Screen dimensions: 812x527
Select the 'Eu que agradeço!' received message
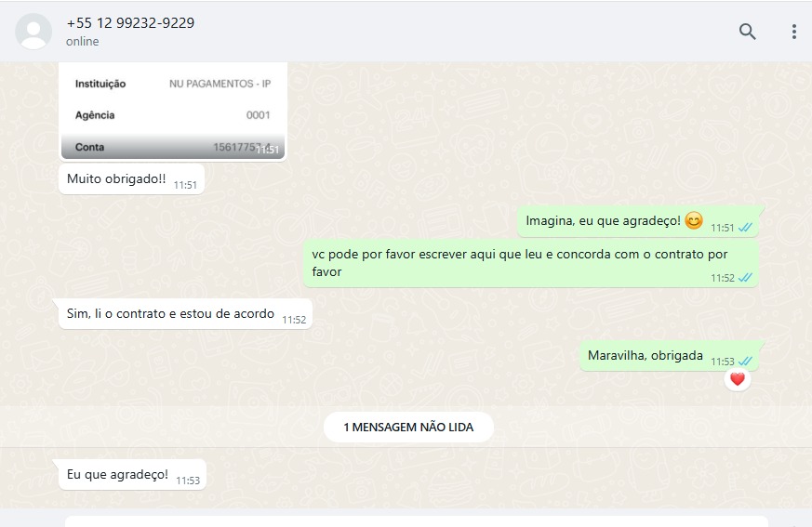[133, 474]
